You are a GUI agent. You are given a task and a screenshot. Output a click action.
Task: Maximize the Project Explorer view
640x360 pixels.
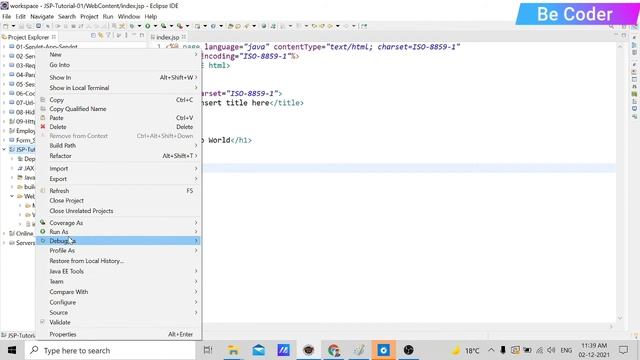pos(142,36)
